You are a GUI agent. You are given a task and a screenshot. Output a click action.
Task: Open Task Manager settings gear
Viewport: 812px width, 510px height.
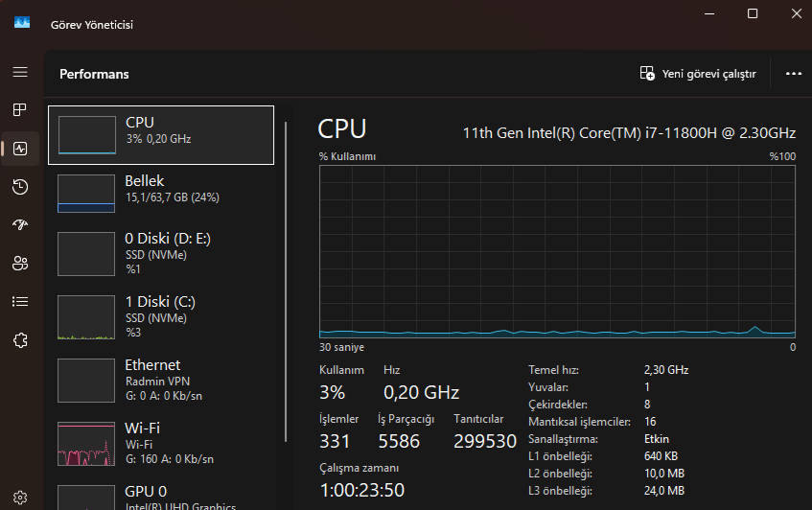pyautogui.click(x=20, y=498)
